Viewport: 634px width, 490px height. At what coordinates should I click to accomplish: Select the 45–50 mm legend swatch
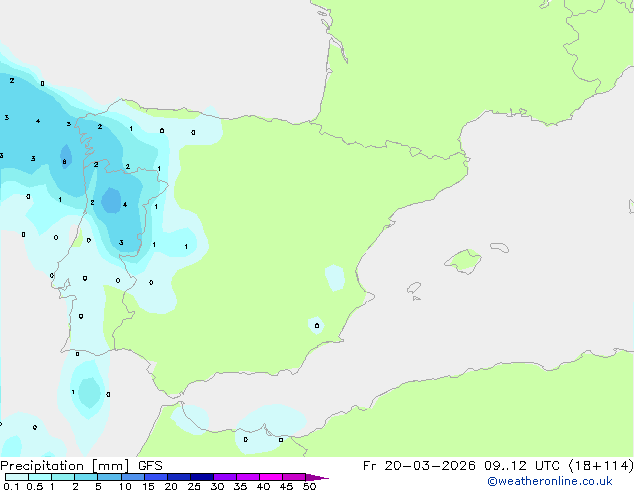pyautogui.click(x=294, y=477)
